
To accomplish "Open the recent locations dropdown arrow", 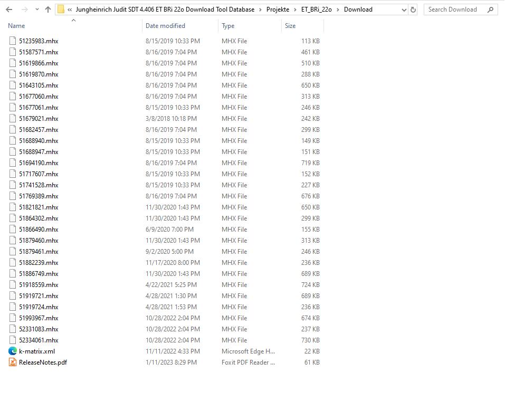I will 37,9.
